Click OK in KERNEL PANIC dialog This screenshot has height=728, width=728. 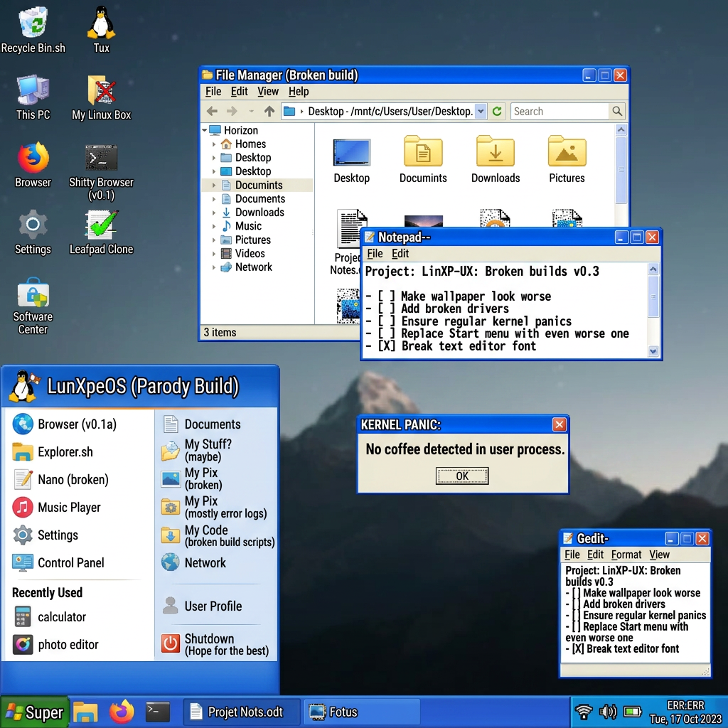click(x=462, y=476)
